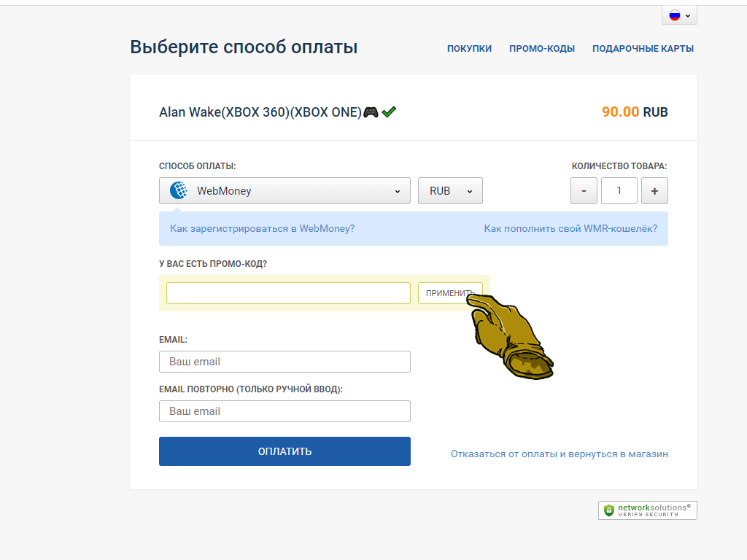
Task: Click the first Email field
Action: (285, 362)
